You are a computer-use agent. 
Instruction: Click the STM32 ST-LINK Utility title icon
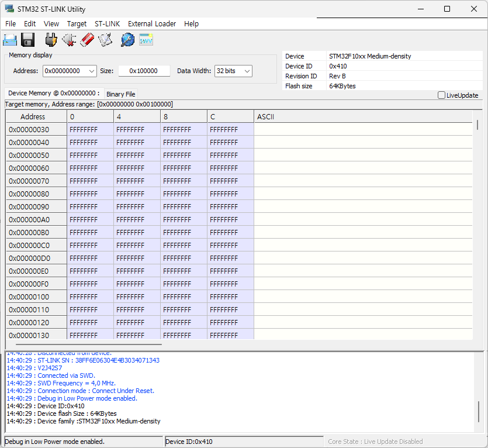coord(9,9)
